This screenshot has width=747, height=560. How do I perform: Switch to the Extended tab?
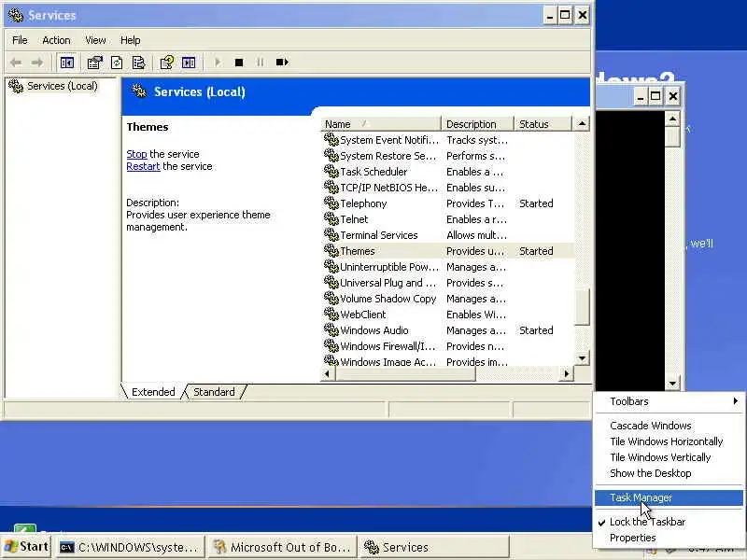[x=153, y=392]
